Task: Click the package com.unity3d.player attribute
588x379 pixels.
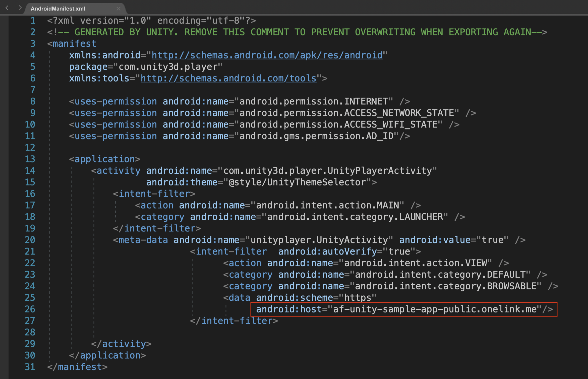Action: click(x=146, y=67)
